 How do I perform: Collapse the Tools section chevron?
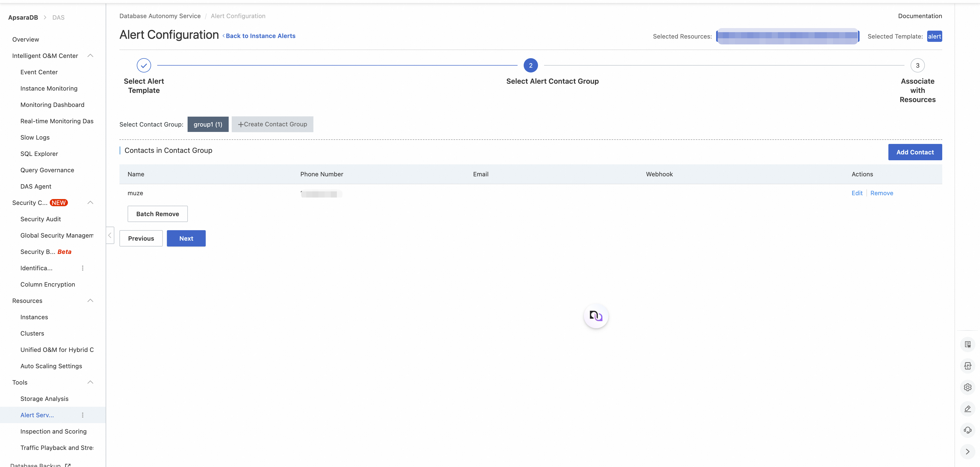(90, 383)
